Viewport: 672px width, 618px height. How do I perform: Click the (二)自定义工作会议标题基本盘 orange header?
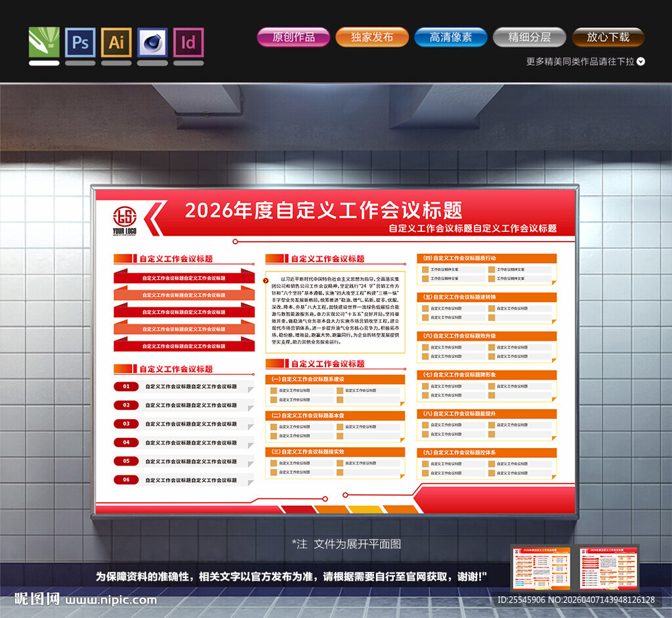[335, 416]
